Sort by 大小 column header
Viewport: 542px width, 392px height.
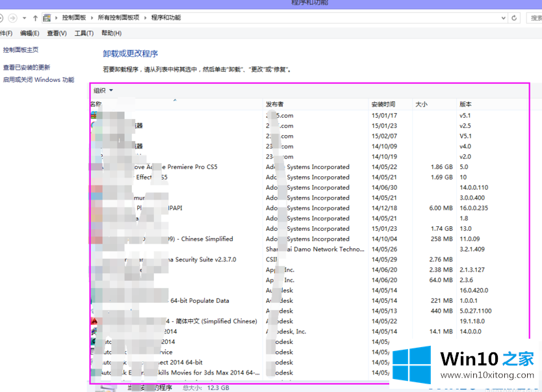click(x=421, y=104)
